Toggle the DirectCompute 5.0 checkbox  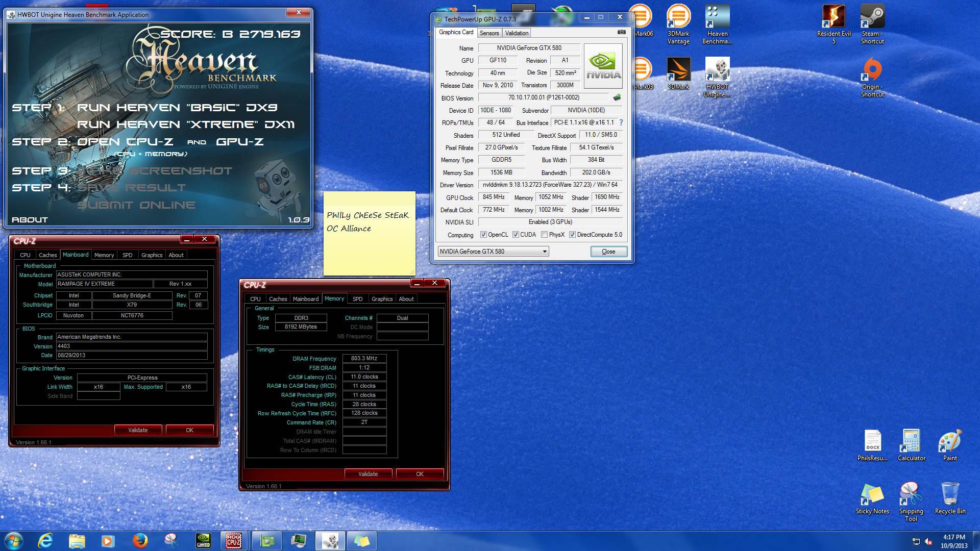[x=572, y=235]
